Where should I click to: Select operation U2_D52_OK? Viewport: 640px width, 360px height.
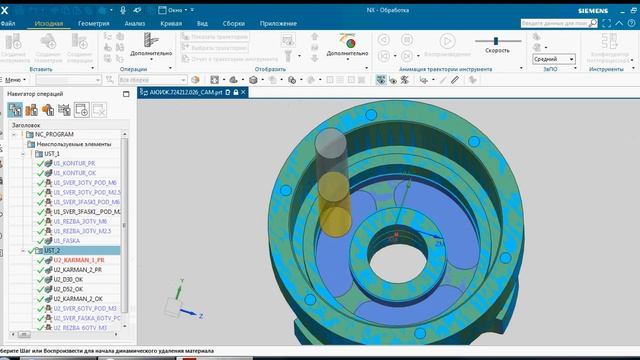pyautogui.click(x=68, y=289)
